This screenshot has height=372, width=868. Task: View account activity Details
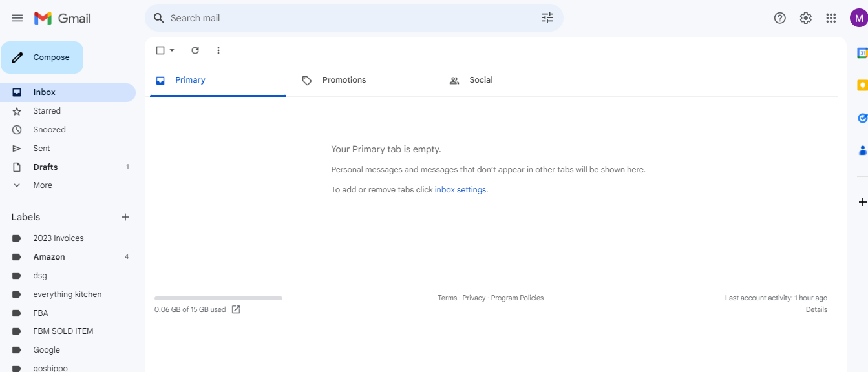816,310
